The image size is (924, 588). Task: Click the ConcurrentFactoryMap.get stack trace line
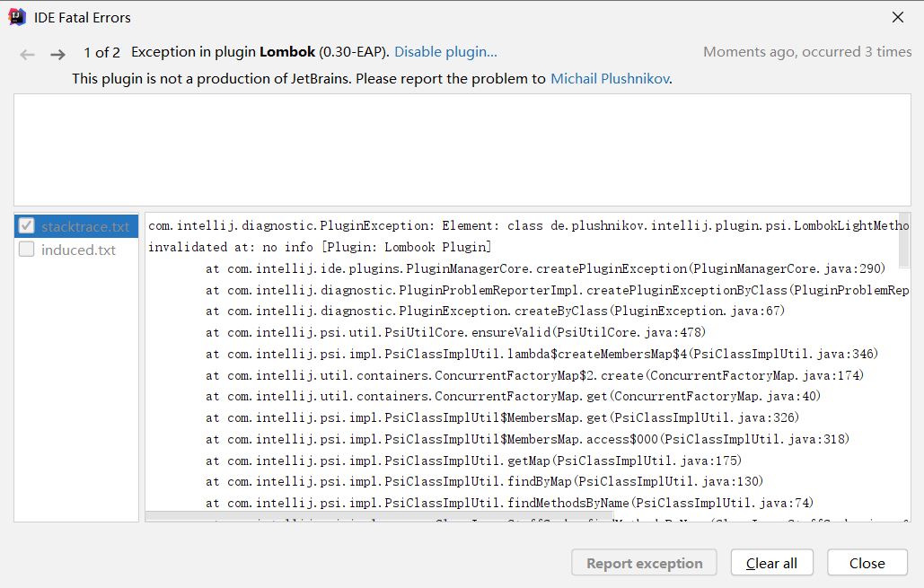(513, 396)
